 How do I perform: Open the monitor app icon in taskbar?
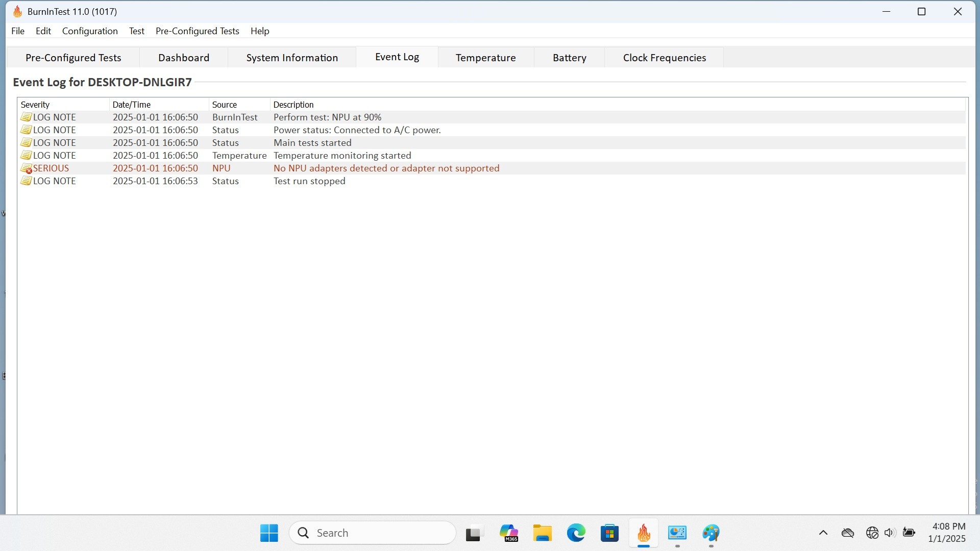tap(677, 533)
